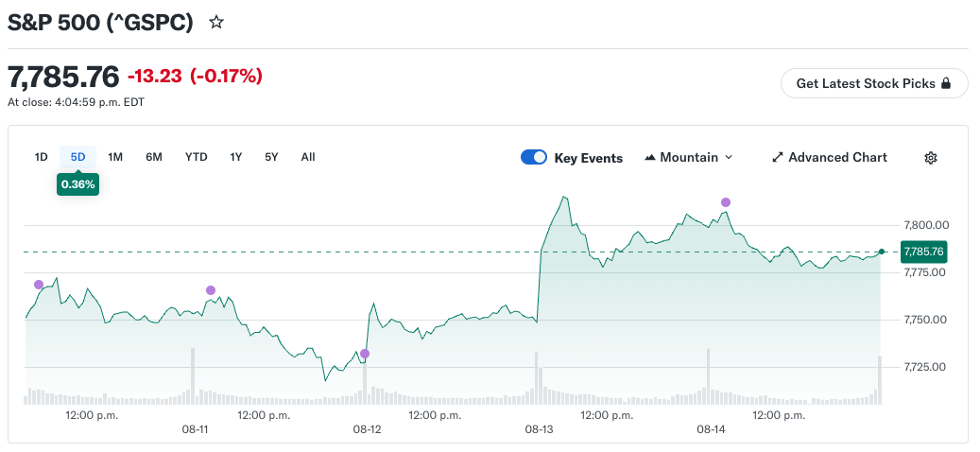Switch to the 1M range
The height and width of the screenshot is (452, 980).
point(115,157)
